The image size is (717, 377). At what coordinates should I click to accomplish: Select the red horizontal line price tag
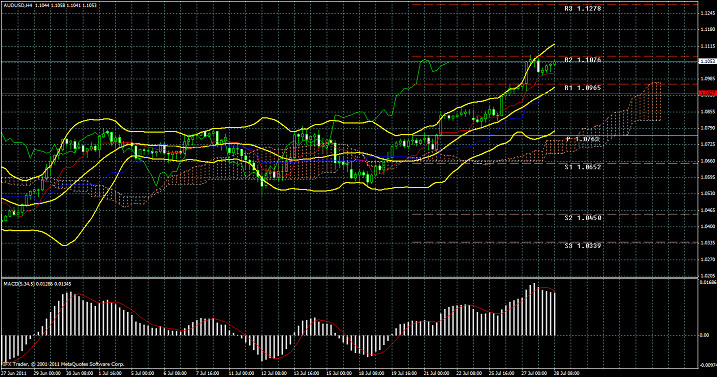point(708,93)
